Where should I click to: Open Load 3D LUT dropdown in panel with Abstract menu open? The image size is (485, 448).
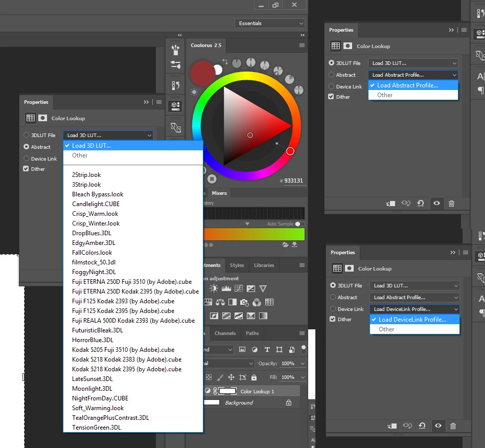(x=413, y=63)
